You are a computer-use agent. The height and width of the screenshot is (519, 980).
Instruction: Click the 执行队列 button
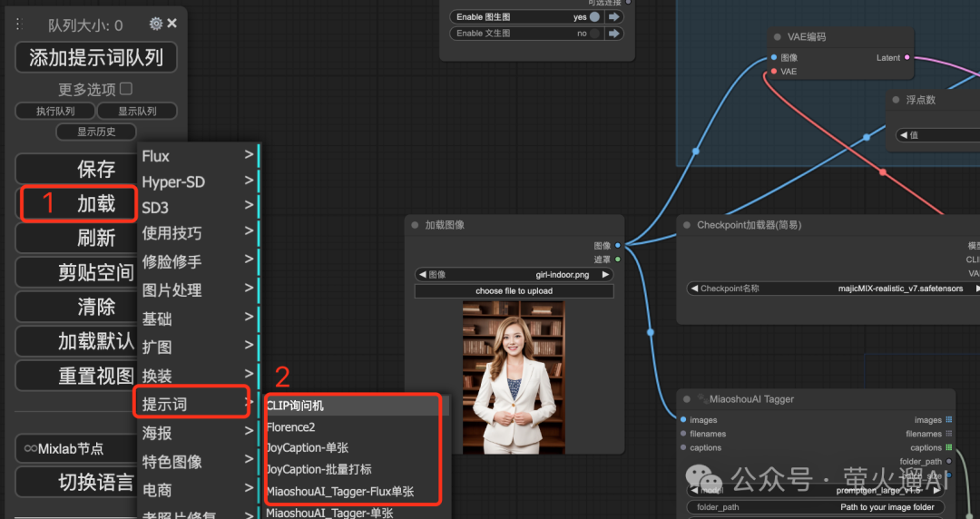pyautogui.click(x=55, y=112)
